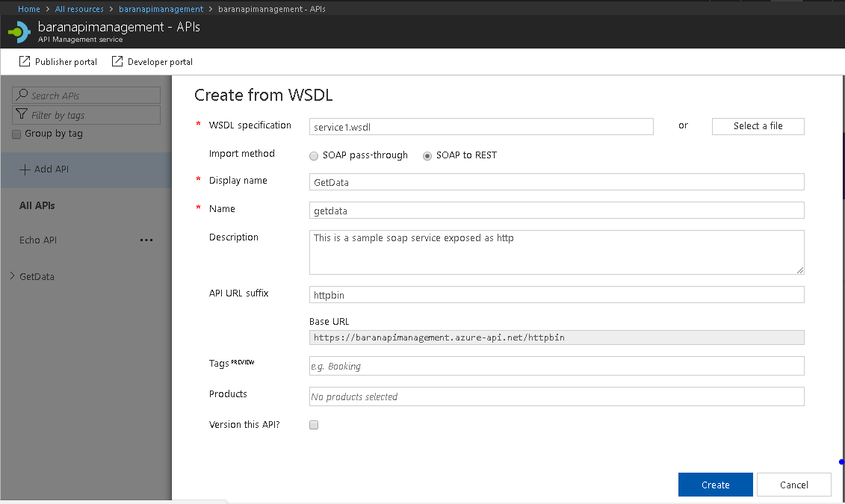Click the plus icon beside Add API
Screen dimensions: 845x504
coord(25,169)
